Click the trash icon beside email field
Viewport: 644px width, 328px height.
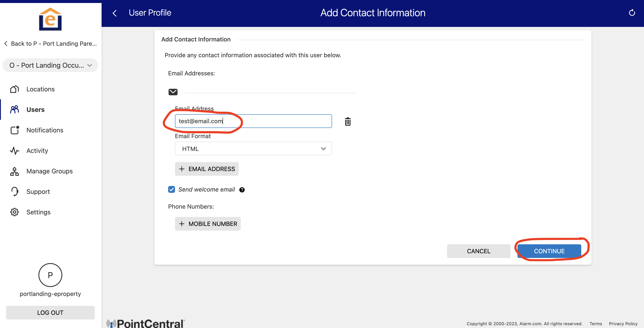[348, 121]
